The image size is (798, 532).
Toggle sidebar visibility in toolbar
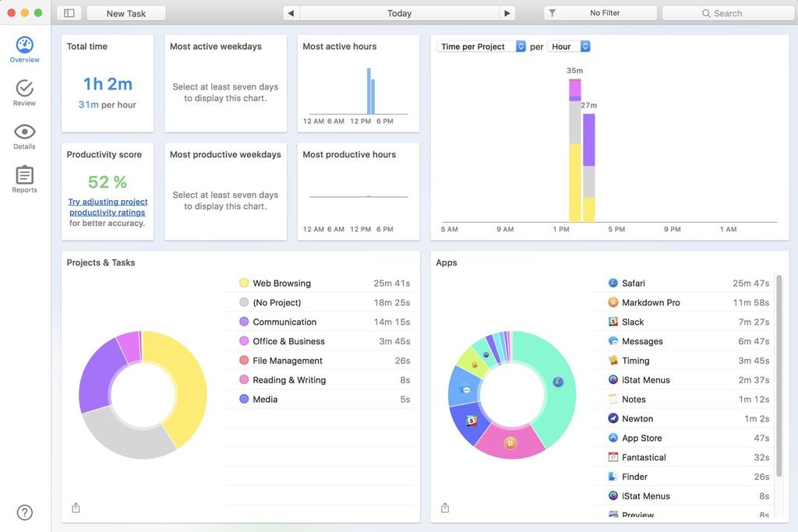coord(69,13)
